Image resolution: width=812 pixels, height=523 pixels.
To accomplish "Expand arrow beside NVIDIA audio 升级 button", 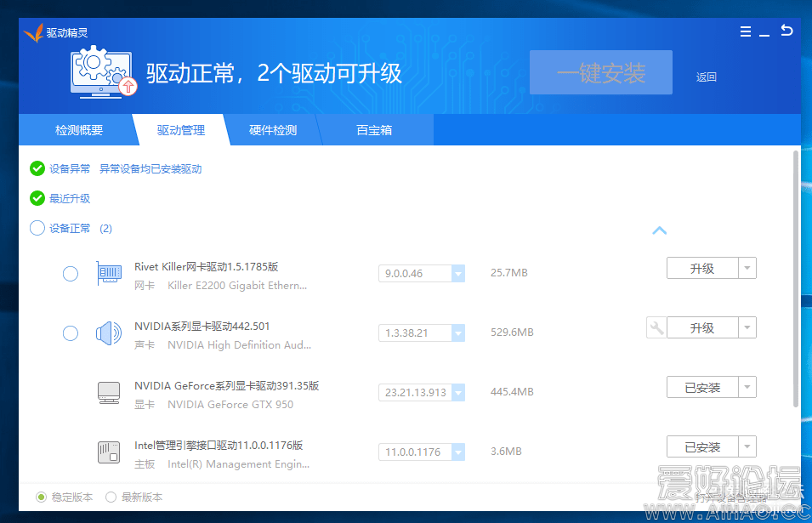I will [747, 327].
